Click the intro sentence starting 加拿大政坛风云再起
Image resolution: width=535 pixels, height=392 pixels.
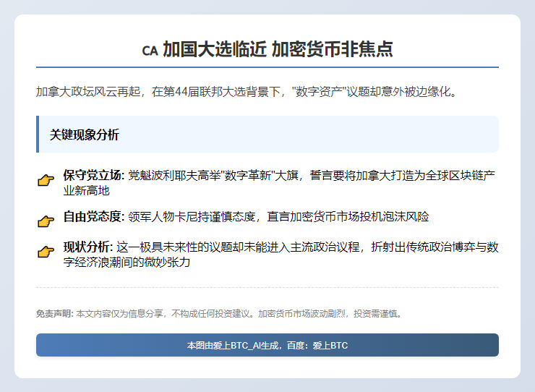[x=247, y=92]
